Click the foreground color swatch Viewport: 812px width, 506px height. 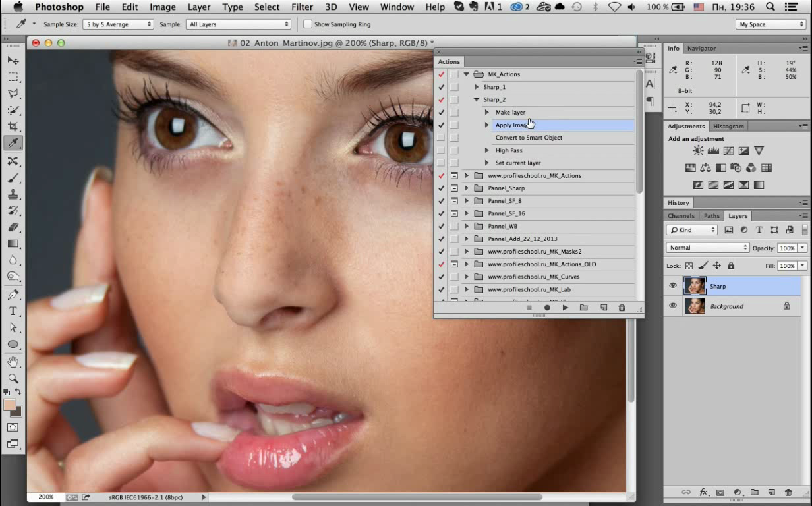click(10, 405)
